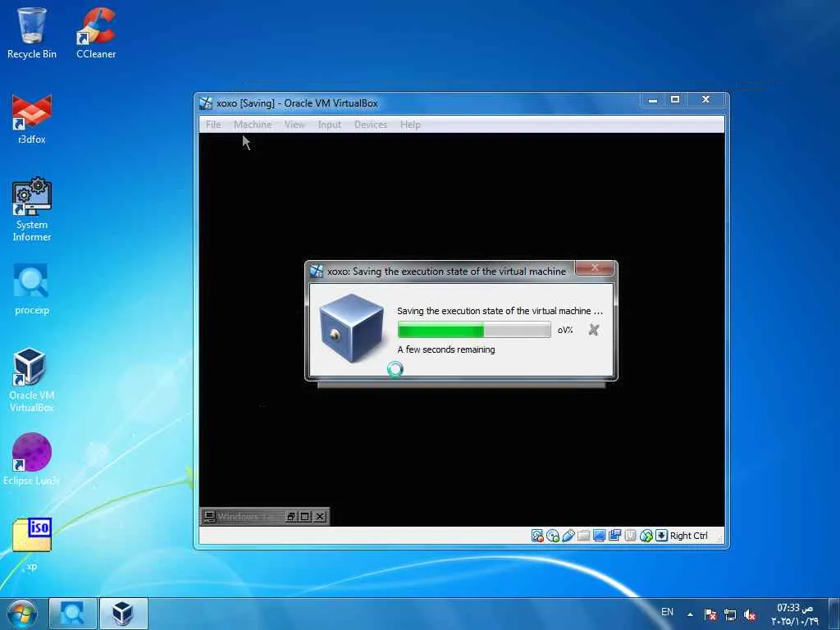Open the Windows Start menu
840x630 pixels.
pos(22,614)
